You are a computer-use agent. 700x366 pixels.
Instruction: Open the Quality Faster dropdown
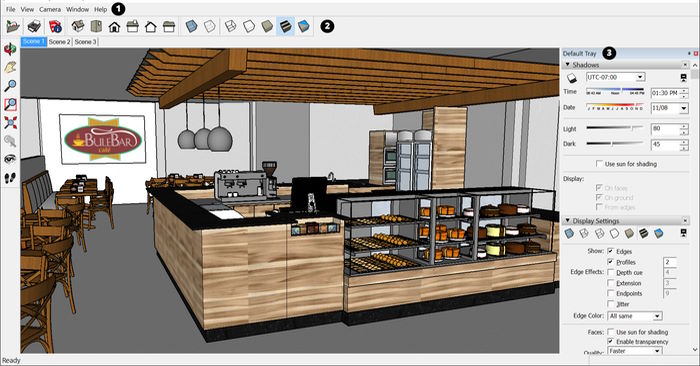point(657,351)
